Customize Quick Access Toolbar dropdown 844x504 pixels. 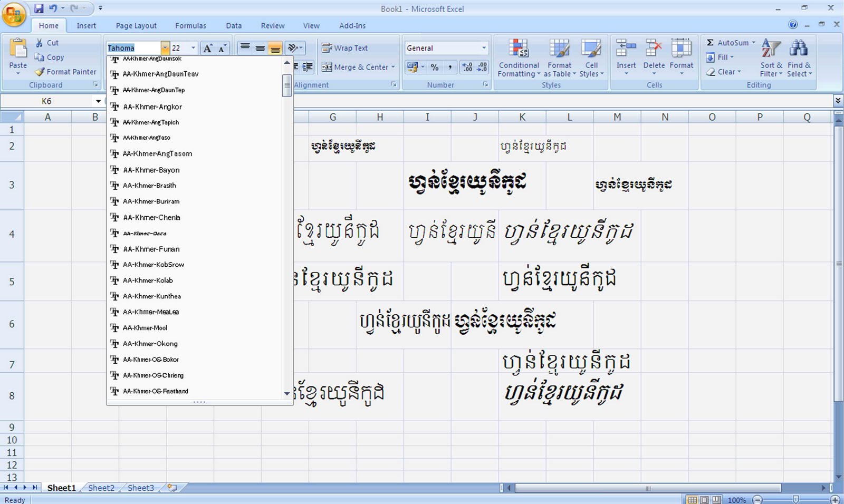click(100, 8)
